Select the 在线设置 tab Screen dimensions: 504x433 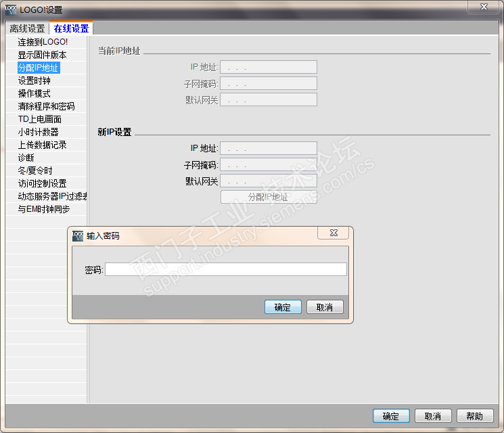[x=71, y=28]
